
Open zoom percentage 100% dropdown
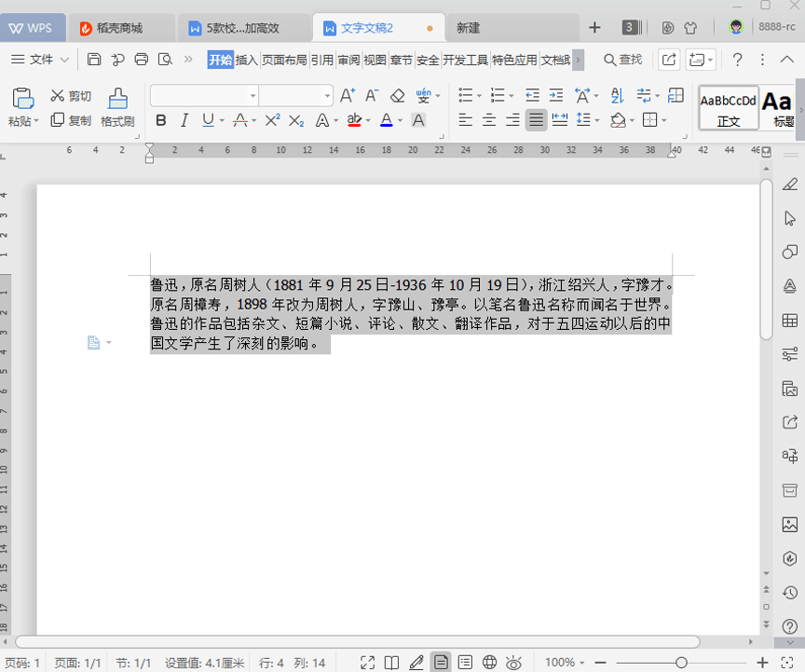565,663
